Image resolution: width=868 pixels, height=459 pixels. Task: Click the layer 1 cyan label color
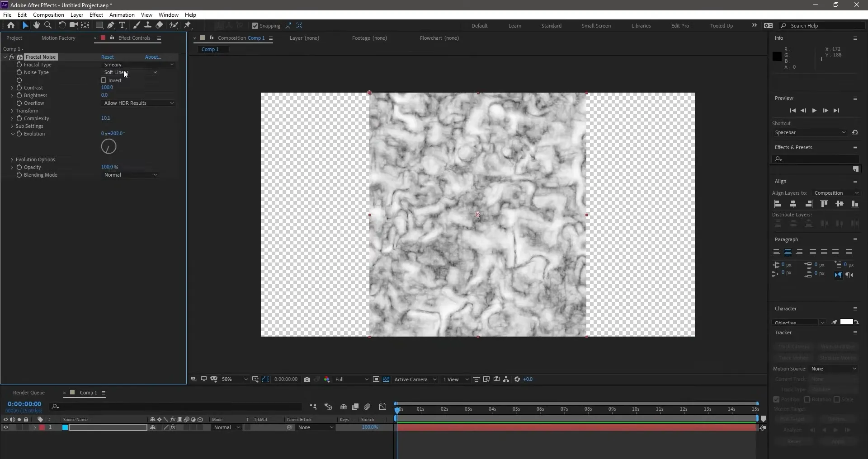coord(65,427)
